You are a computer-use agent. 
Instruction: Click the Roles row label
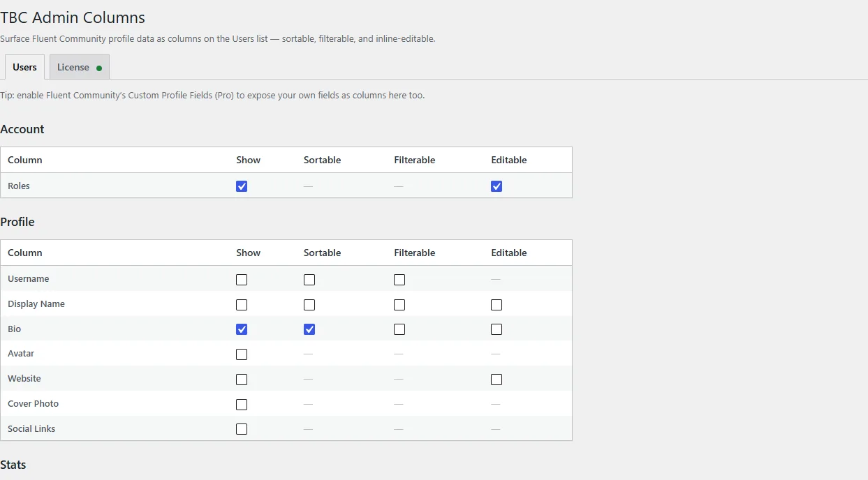click(x=19, y=186)
